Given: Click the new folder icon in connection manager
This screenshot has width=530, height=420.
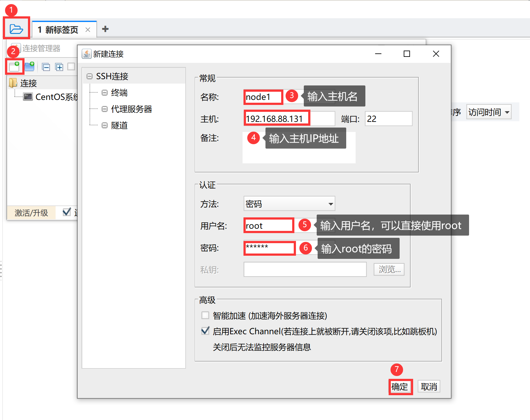Looking at the screenshot, I should [29, 66].
